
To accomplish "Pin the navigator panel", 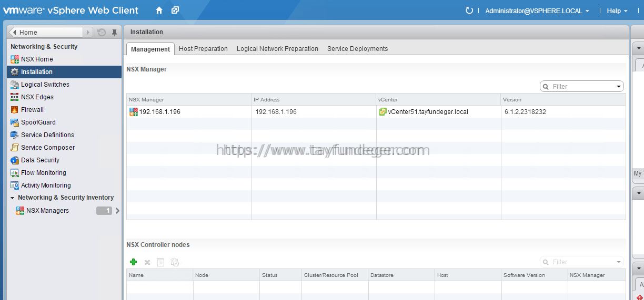I will click(x=115, y=33).
